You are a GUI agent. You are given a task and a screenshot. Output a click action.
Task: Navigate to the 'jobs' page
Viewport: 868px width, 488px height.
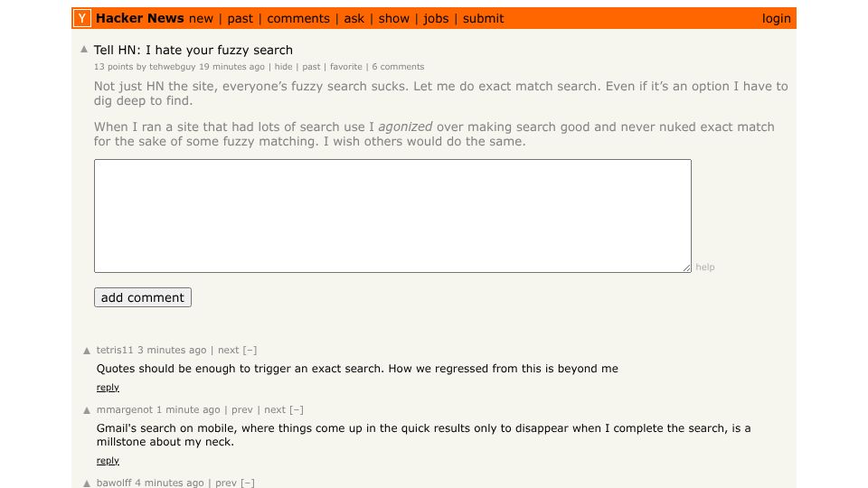pos(436,18)
